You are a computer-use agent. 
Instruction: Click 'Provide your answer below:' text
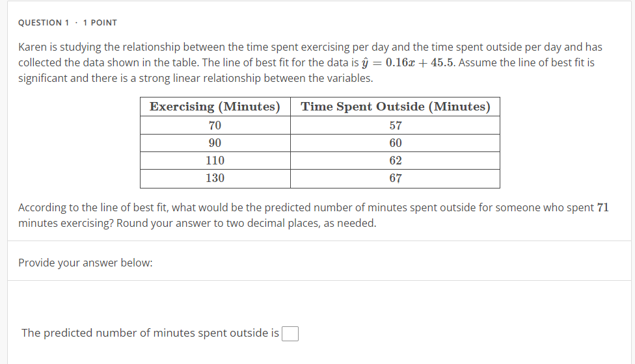point(85,263)
